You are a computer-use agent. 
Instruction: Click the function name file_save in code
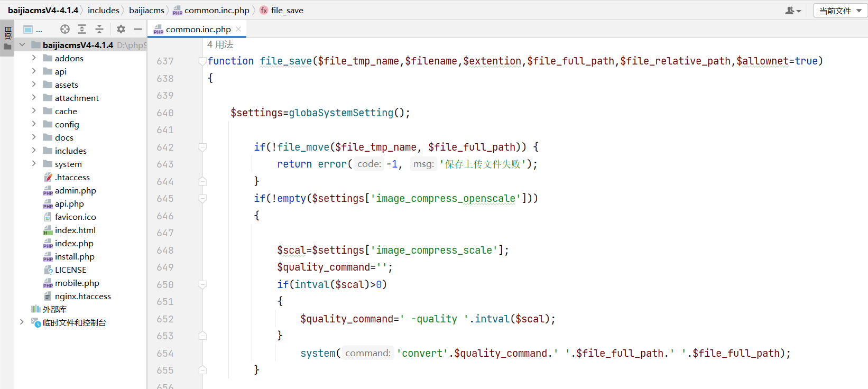tap(286, 61)
